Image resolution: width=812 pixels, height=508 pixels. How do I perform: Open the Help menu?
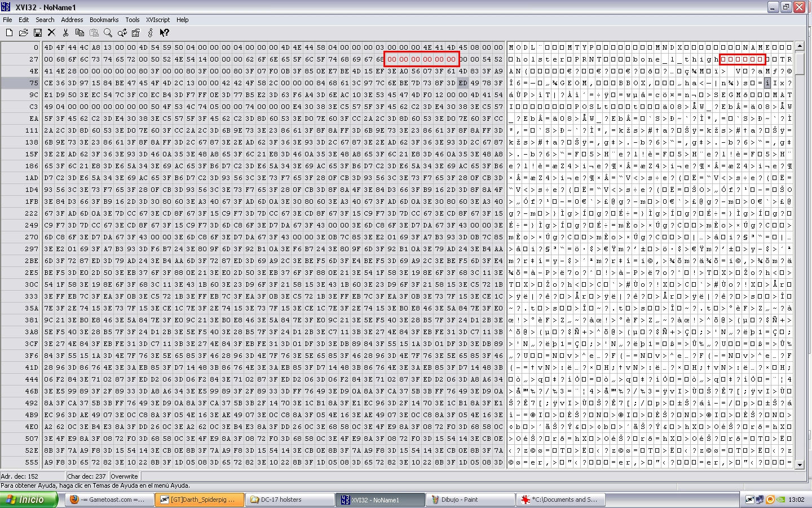click(x=183, y=20)
